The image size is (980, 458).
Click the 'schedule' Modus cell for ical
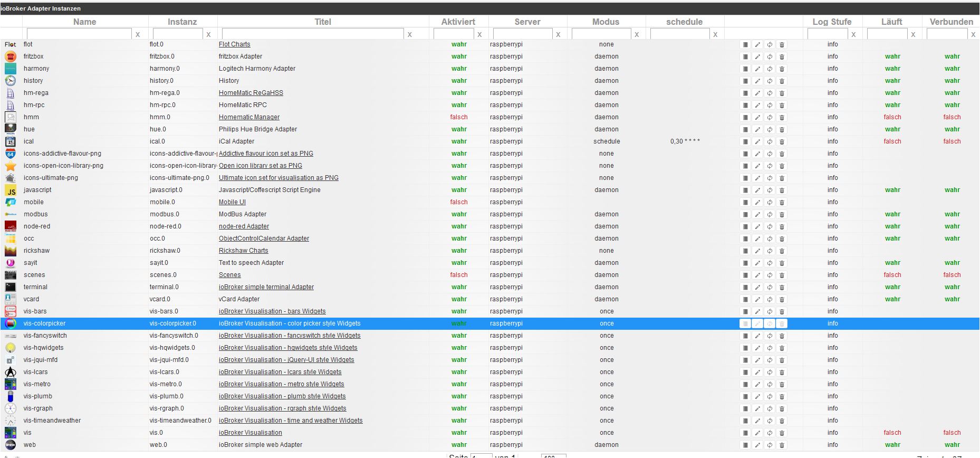click(607, 141)
